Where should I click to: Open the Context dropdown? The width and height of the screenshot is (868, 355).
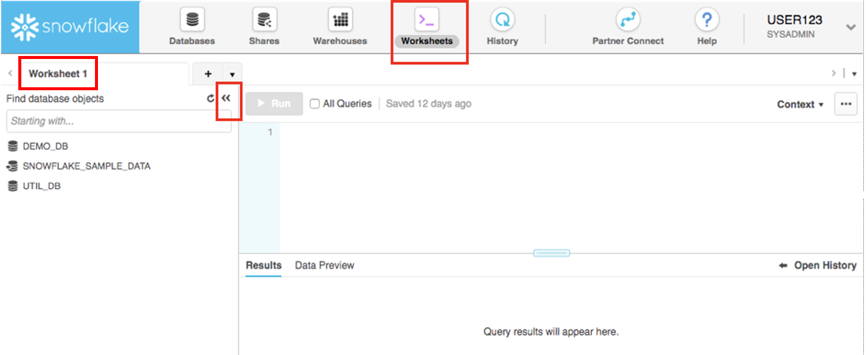pos(800,104)
